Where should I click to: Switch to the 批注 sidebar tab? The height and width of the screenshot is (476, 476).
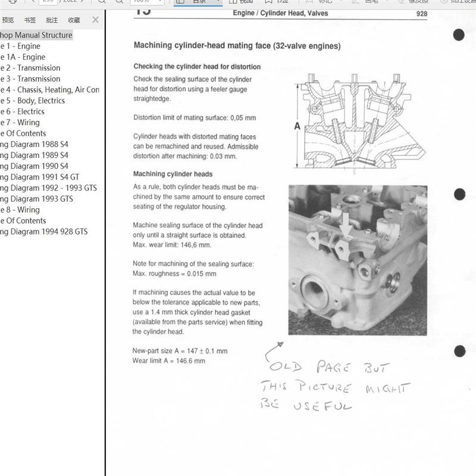[52, 20]
